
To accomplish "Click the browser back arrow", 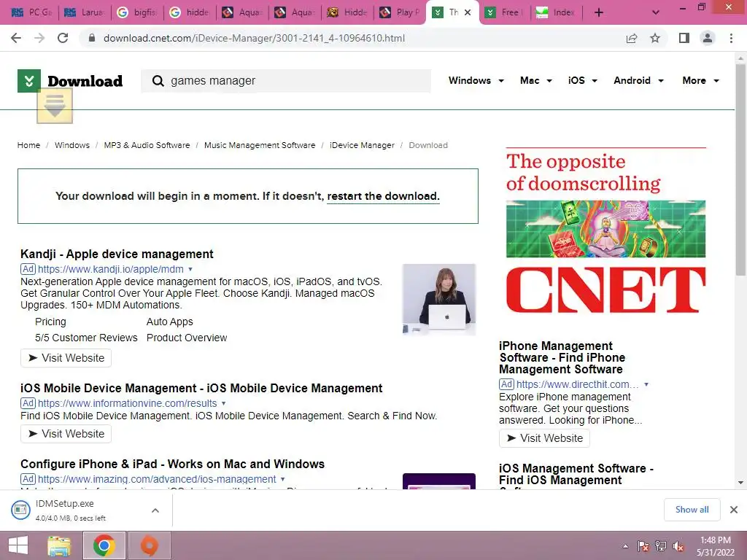I will pyautogui.click(x=16, y=38).
